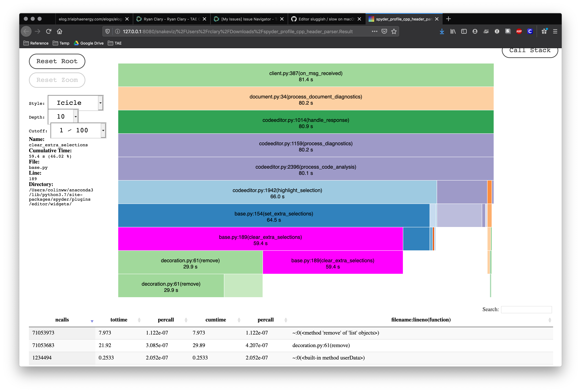Click into the table Search field
581x392 pixels.
[x=526, y=310]
